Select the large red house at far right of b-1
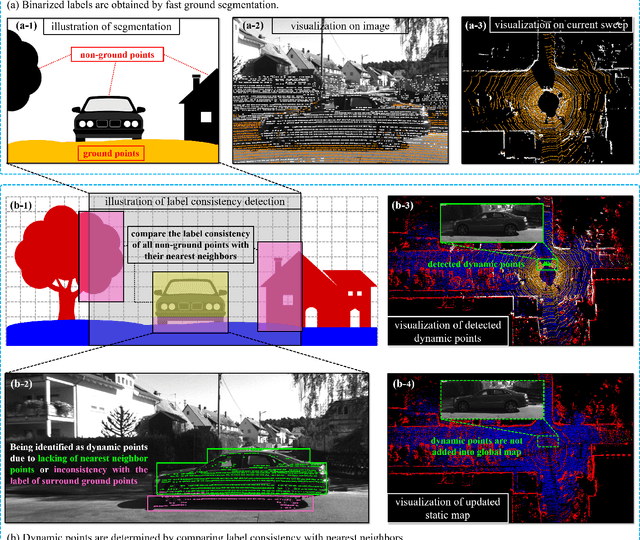Screen dimensions: 640x540 340,290
